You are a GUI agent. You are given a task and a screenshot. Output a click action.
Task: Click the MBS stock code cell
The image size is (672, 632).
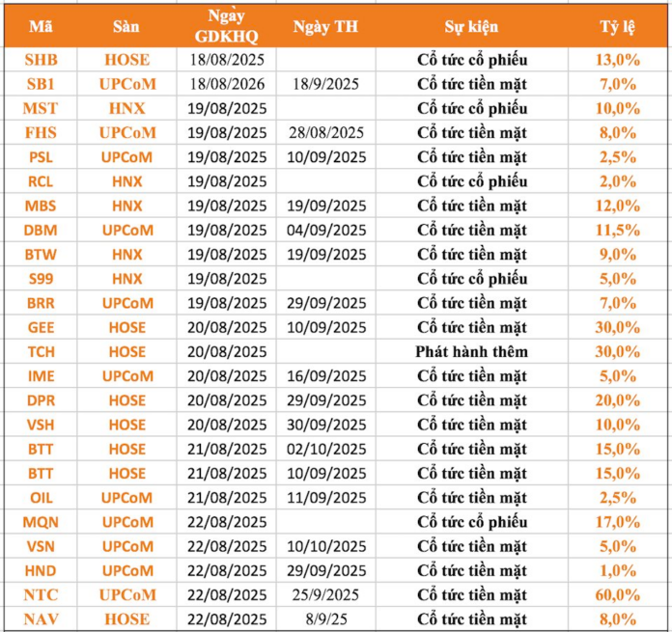point(41,206)
